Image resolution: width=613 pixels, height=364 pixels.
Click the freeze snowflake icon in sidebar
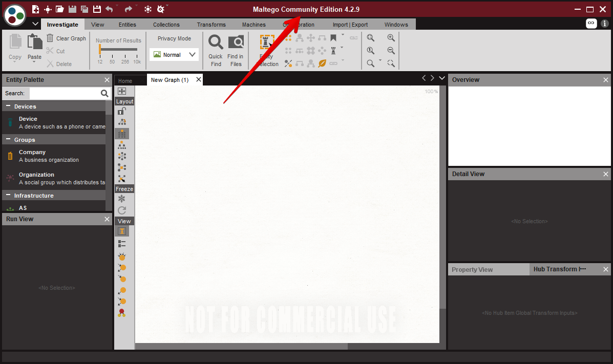click(122, 199)
